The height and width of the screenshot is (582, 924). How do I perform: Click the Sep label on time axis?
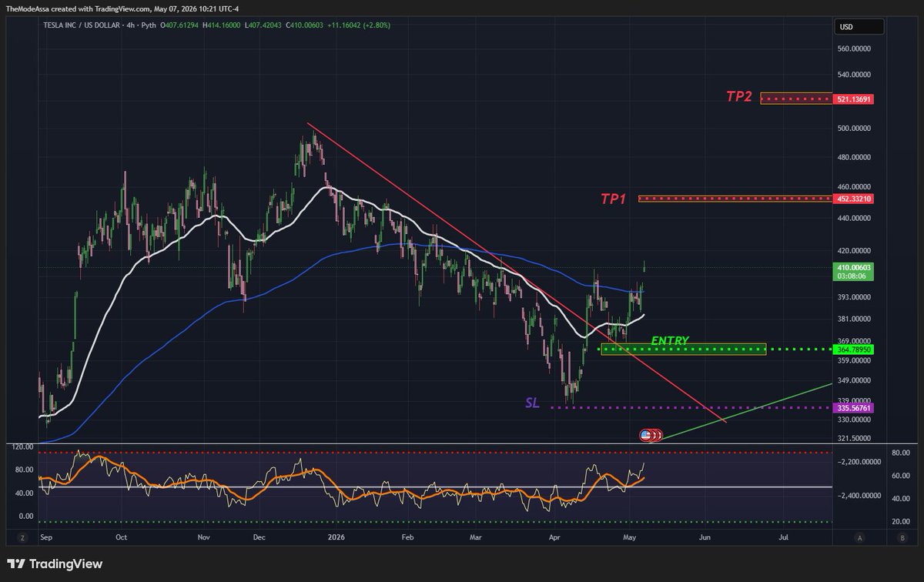coord(45,538)
